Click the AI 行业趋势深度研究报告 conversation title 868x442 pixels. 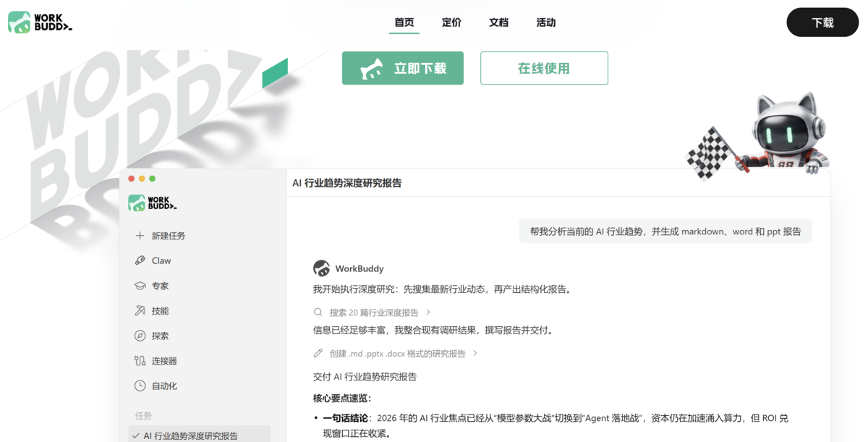(346, 183)
